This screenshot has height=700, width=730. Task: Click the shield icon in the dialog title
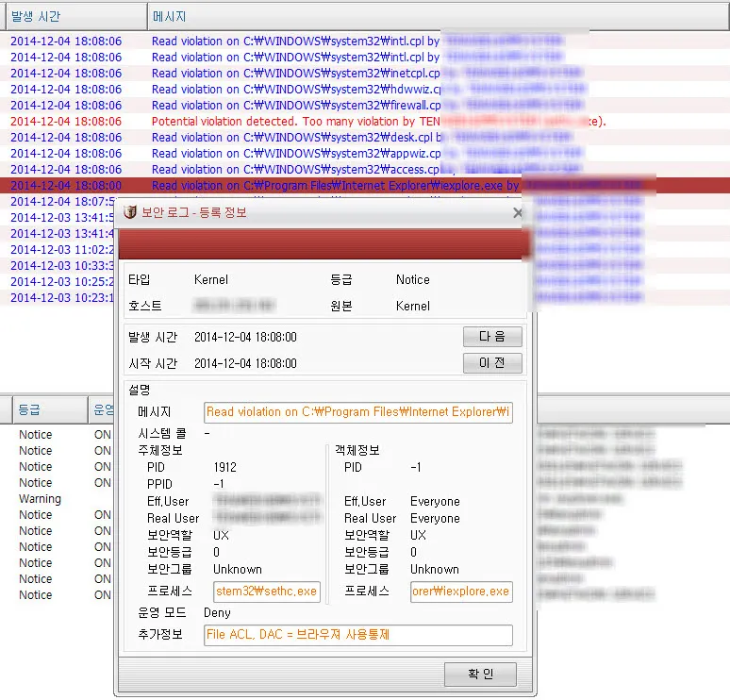coord(130,213)
